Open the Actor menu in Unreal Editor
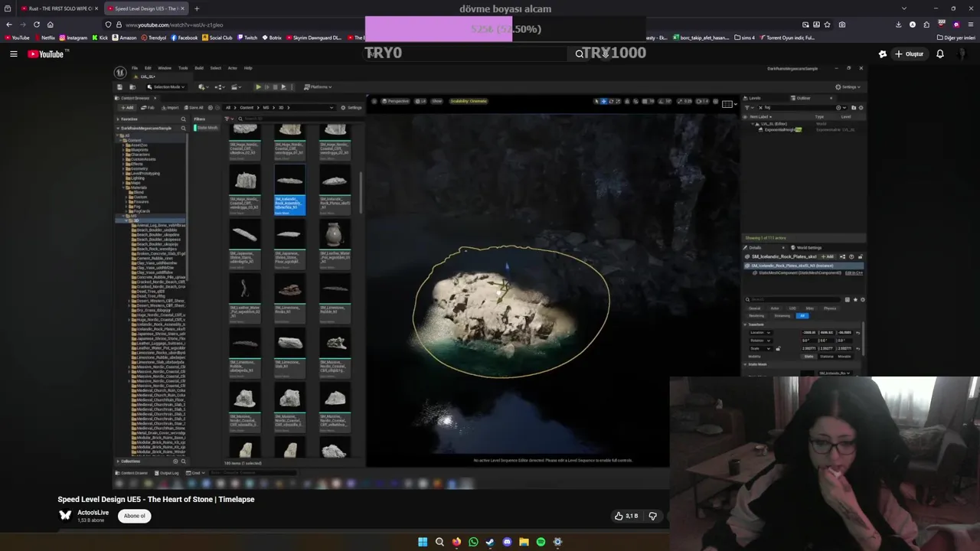 click(232, 68)
